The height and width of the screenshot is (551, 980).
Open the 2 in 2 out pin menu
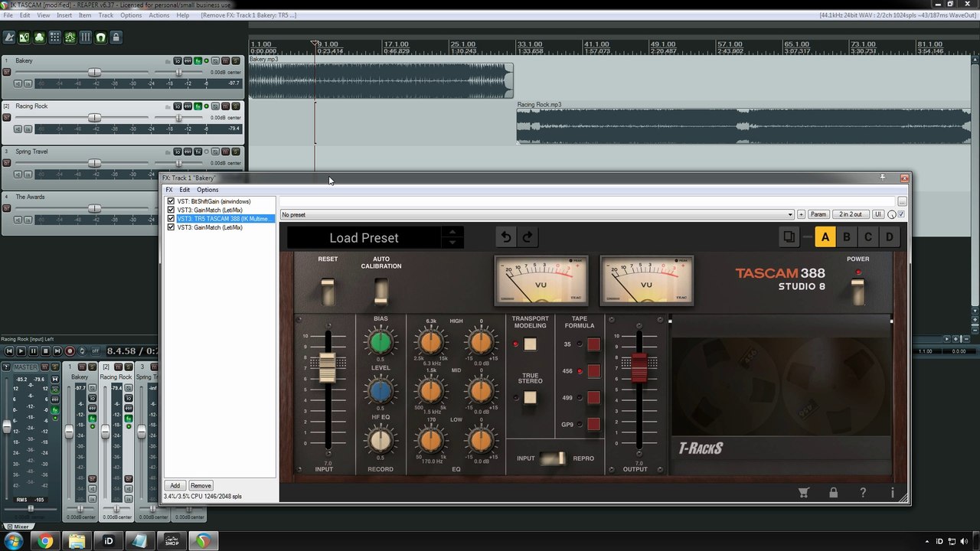(x=850, y=214)
